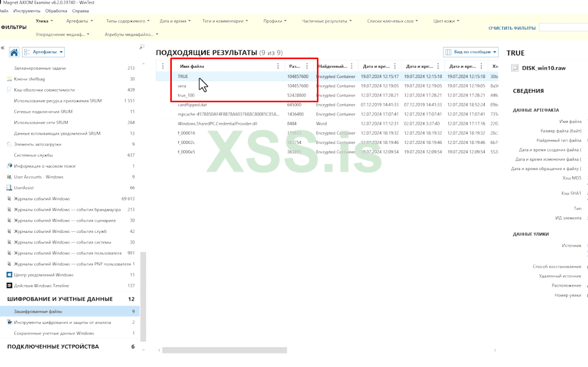Open Имя файла column options menu
Viewport: 588px width, 367px height.
pos(278,66)
